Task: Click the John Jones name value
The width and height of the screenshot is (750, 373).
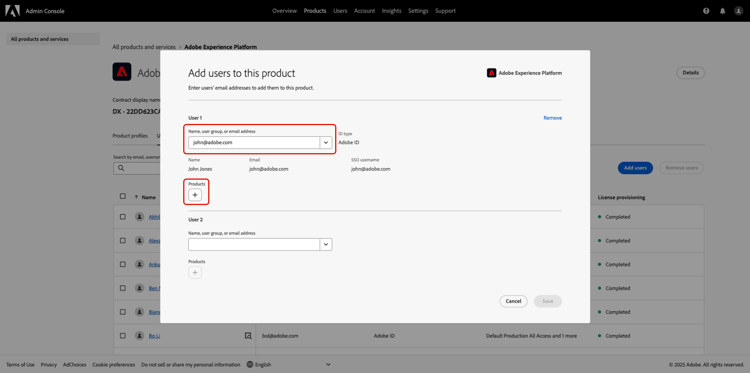Action: tap(200, 169)
